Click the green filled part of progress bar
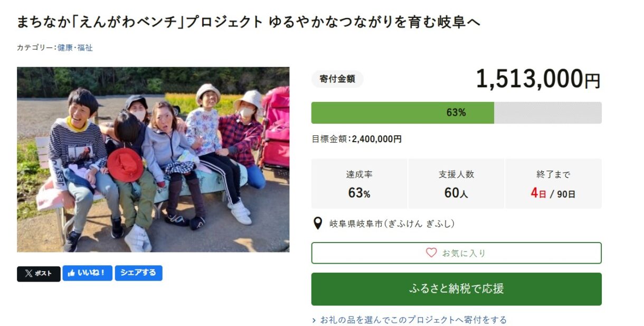Image resolution: width=644 pixels, height=326 pixels. click(402, 113)
